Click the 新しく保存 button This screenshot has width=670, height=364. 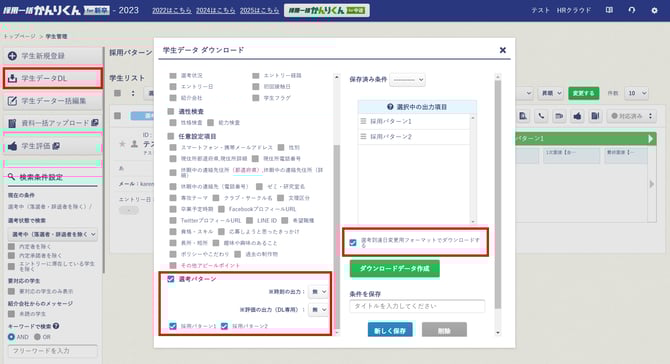point(390,330)
